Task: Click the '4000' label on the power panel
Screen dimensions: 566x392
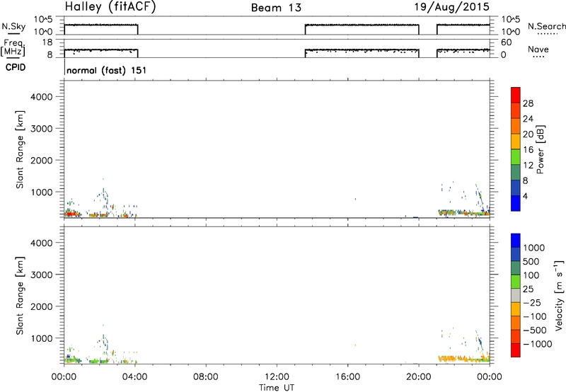Action: 42,97
